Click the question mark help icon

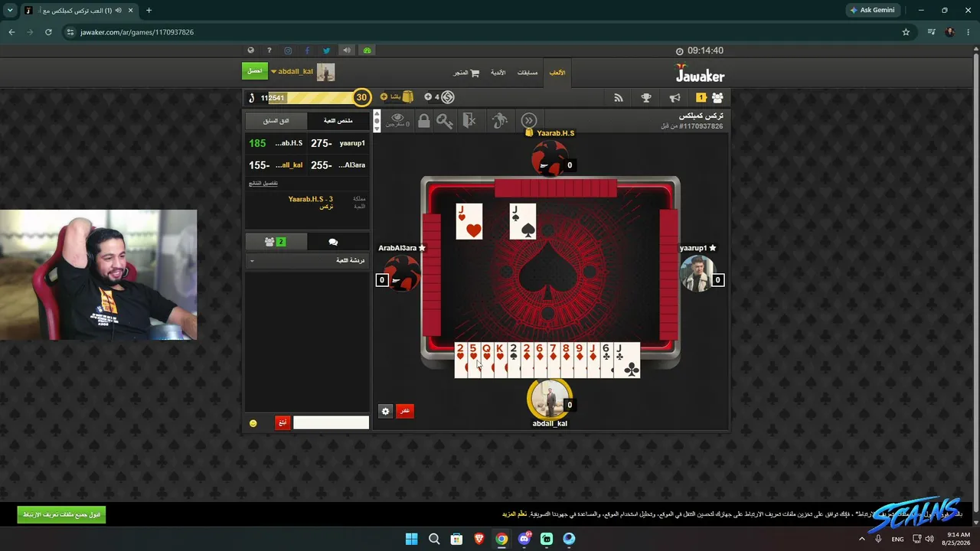coord(269,51)
